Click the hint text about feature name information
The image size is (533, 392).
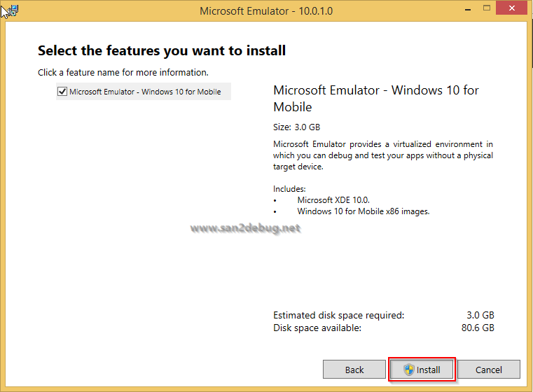point(123,72)
